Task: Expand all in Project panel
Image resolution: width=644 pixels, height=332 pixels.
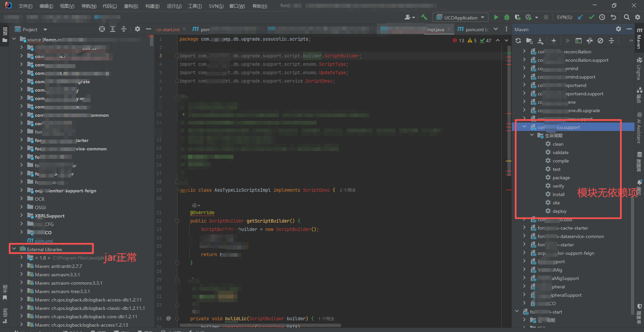Action: click(113, 29)
